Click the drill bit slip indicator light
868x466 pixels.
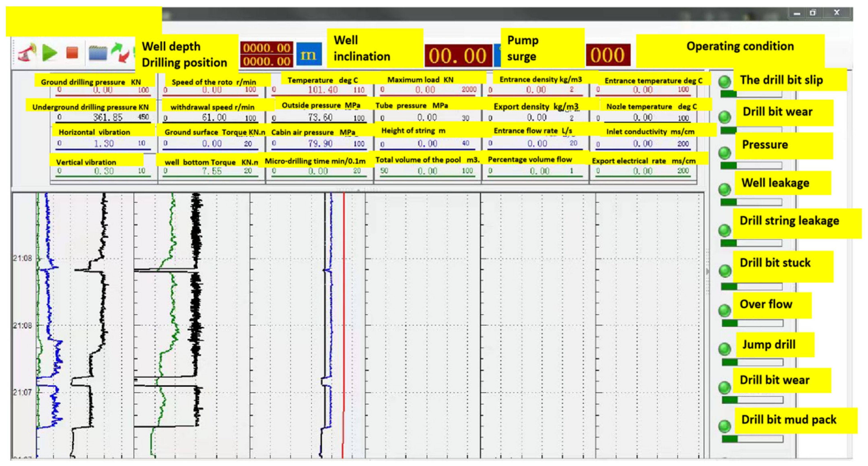(724, 82)
